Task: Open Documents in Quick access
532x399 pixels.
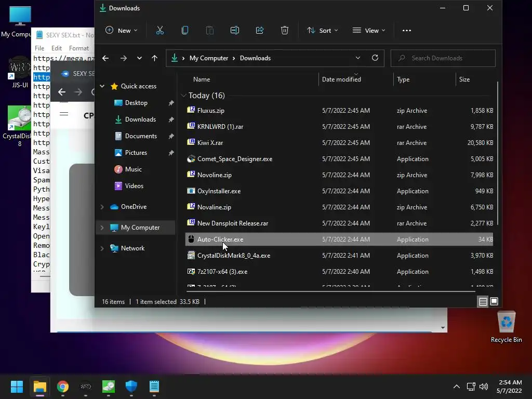Action: [141, 136]
